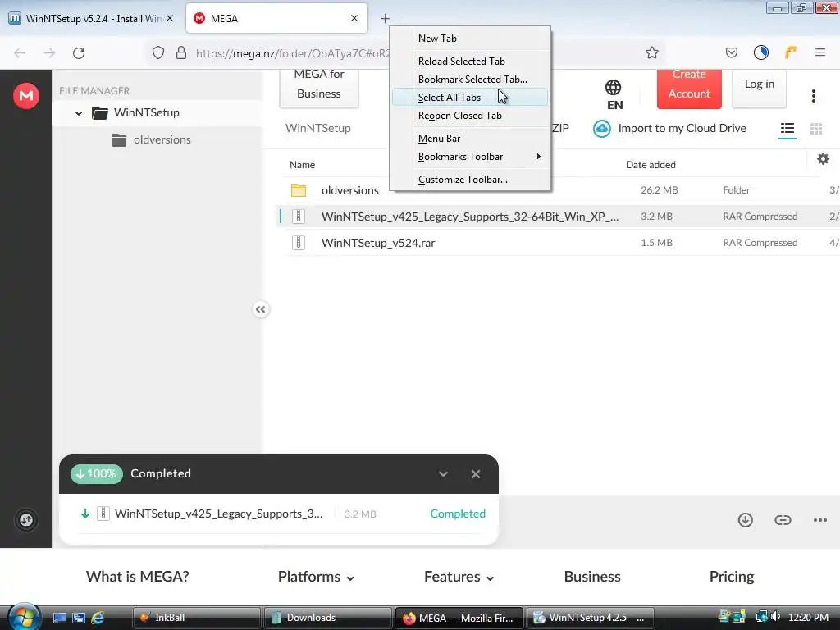Click Import to my Cloud Drive

[x=669, y=129]
